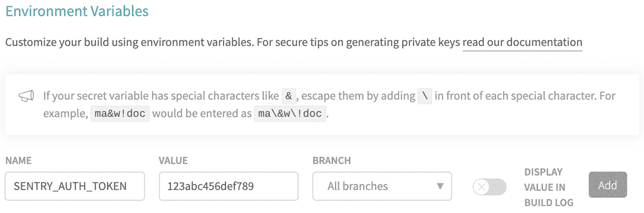Click the Environment Variables heading
The height and width of the screenshot is (213, 644).
click(x=77, y=11)
